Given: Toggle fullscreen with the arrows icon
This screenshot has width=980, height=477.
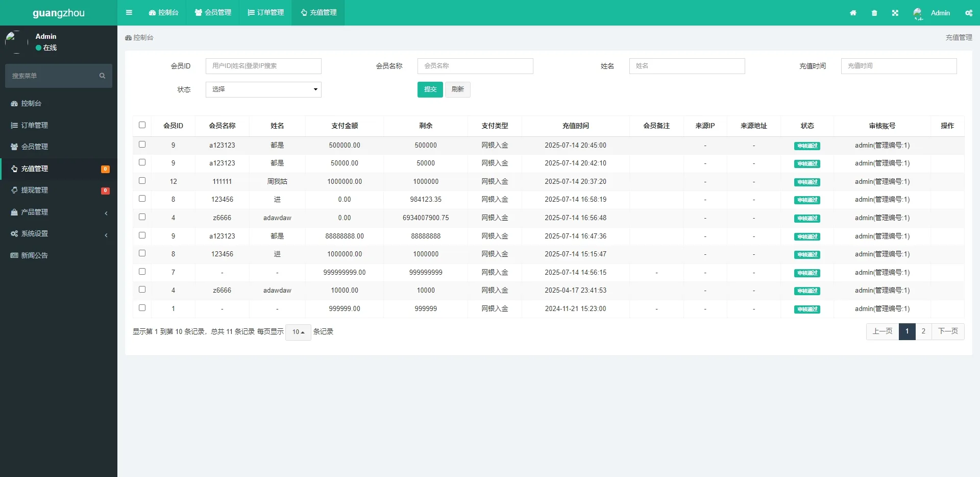Looking at the screenshot, I should [x=895, y=13].
